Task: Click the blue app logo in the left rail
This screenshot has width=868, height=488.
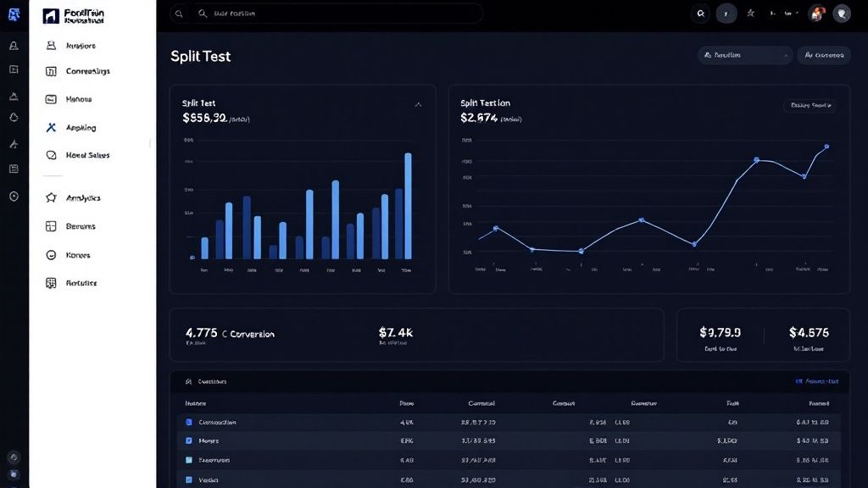Action: [x=14, y=14]
